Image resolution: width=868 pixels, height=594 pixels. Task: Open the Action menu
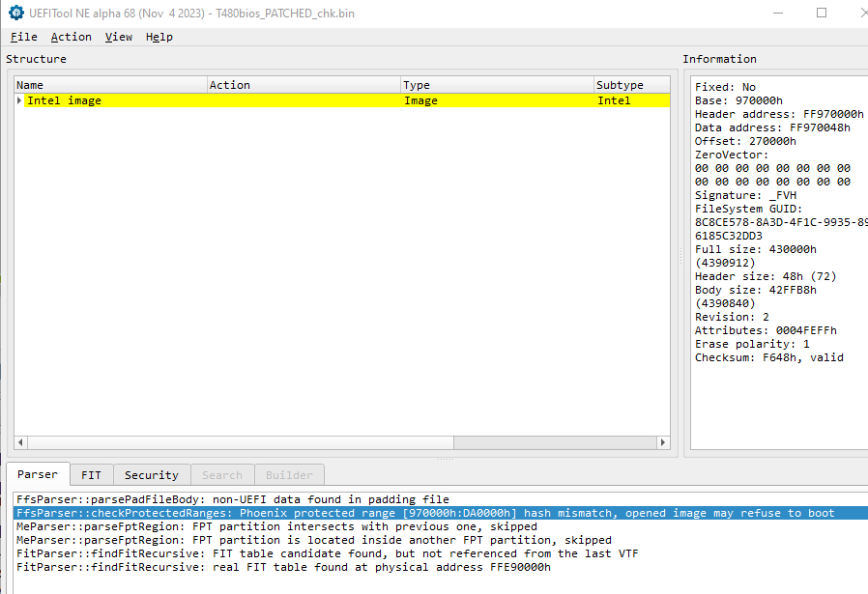(71, 37)
